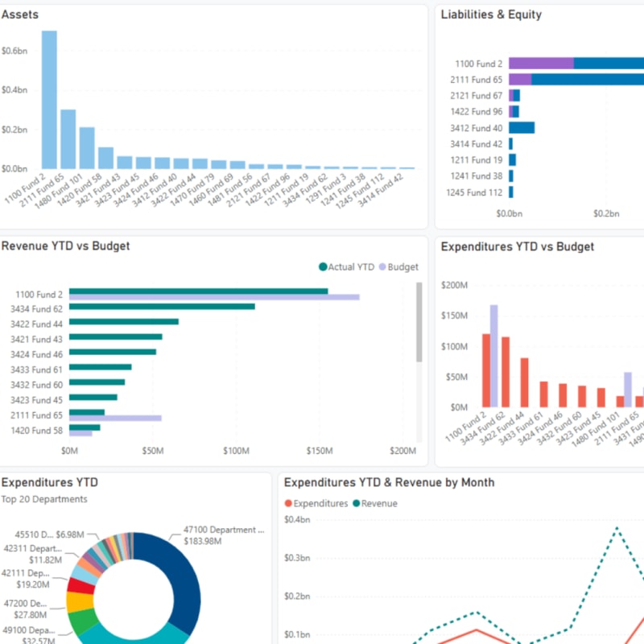Click the $150M label on Revenue x-axis
Image resolution: width=644 pixels, height=644 pixels.
point(320,451)
